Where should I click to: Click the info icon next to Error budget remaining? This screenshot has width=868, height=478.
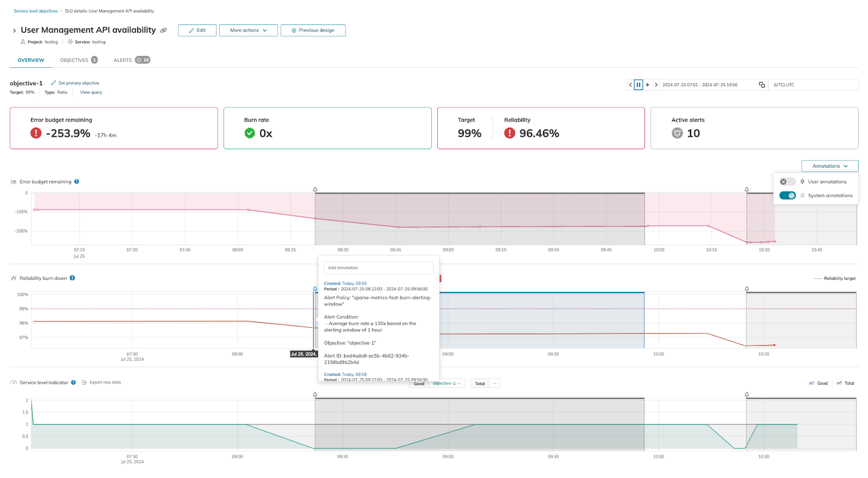click(x=76, y=182)
